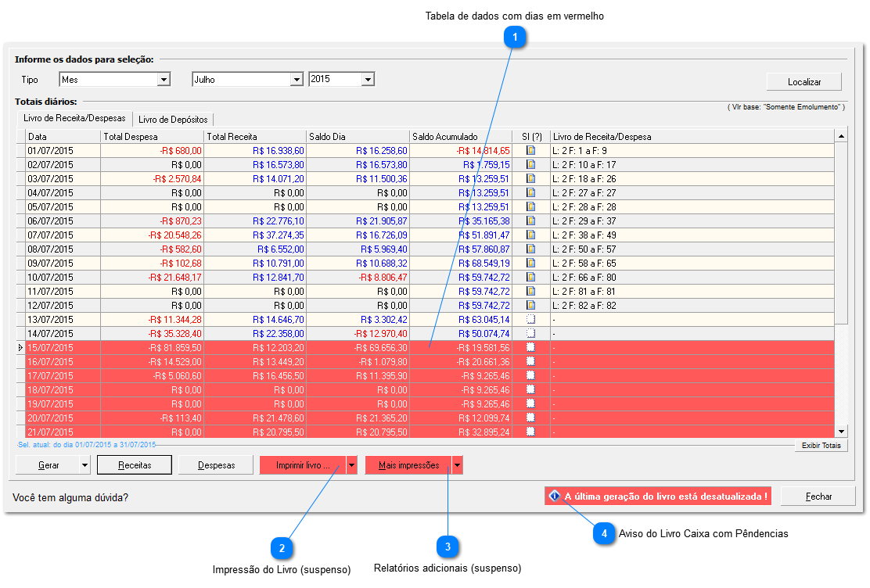Viewport: 870px width, 588px height.
Task: Open the year dropdown showing 2015
Action: click(x=368, y=80)
